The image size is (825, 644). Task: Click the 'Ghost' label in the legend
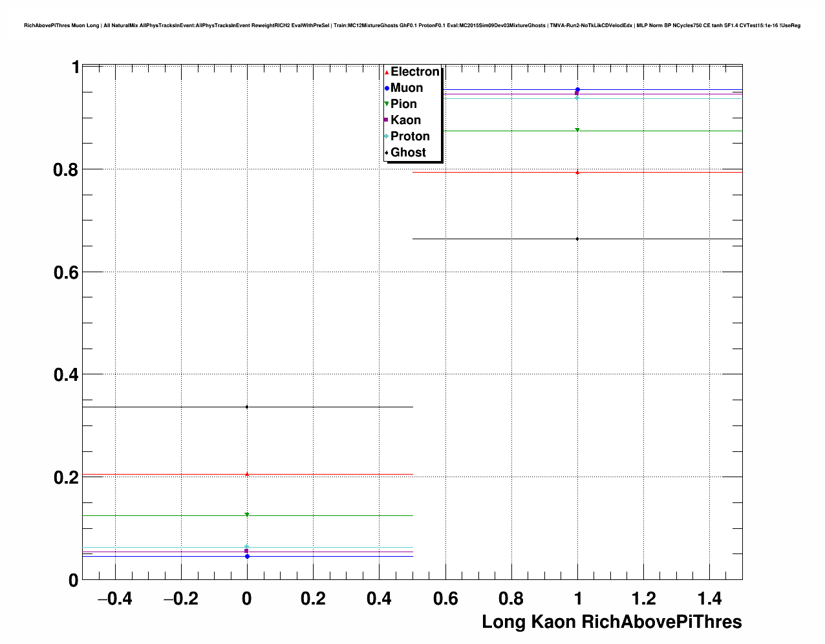pos(408,153)
